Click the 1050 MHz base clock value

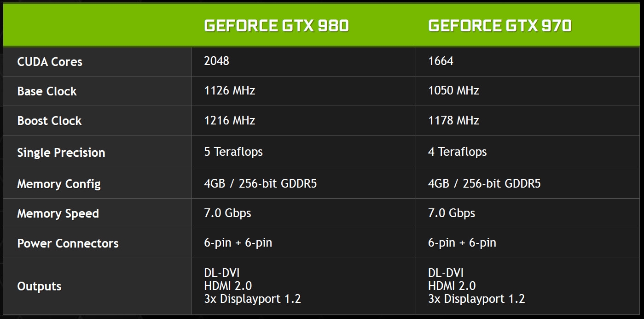point(453,90)
